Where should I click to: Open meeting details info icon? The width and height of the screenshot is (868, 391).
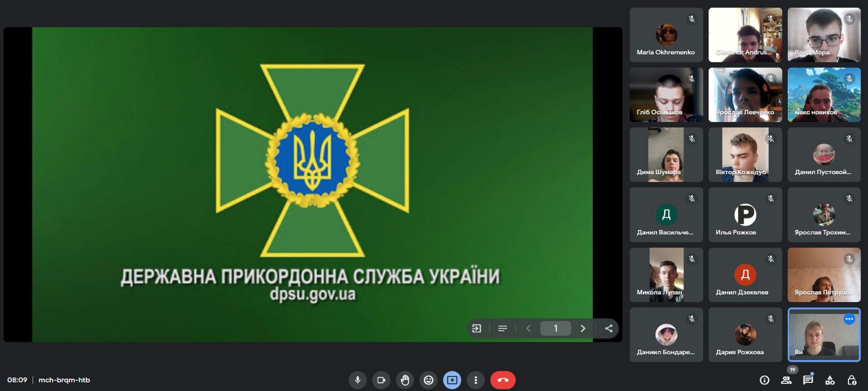tap(764, 380)
